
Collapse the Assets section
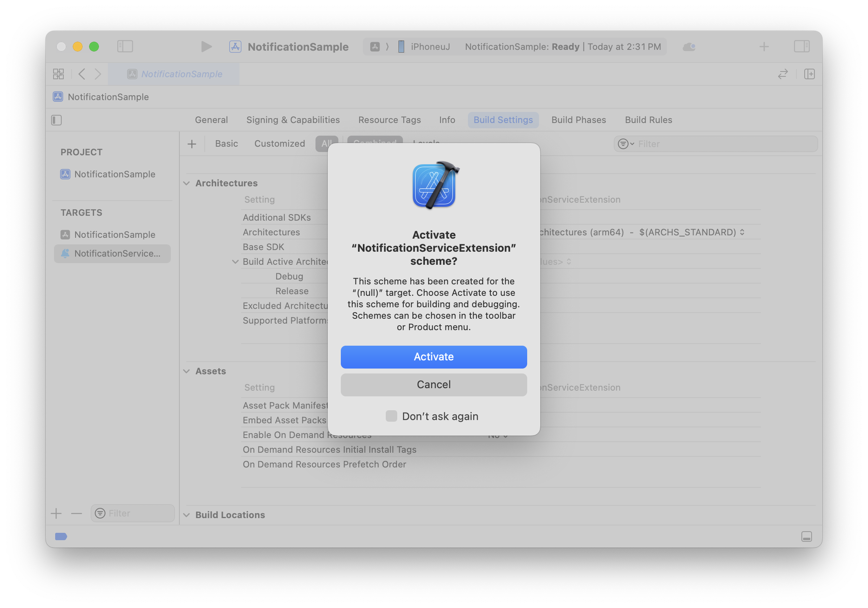coord(187,371)
